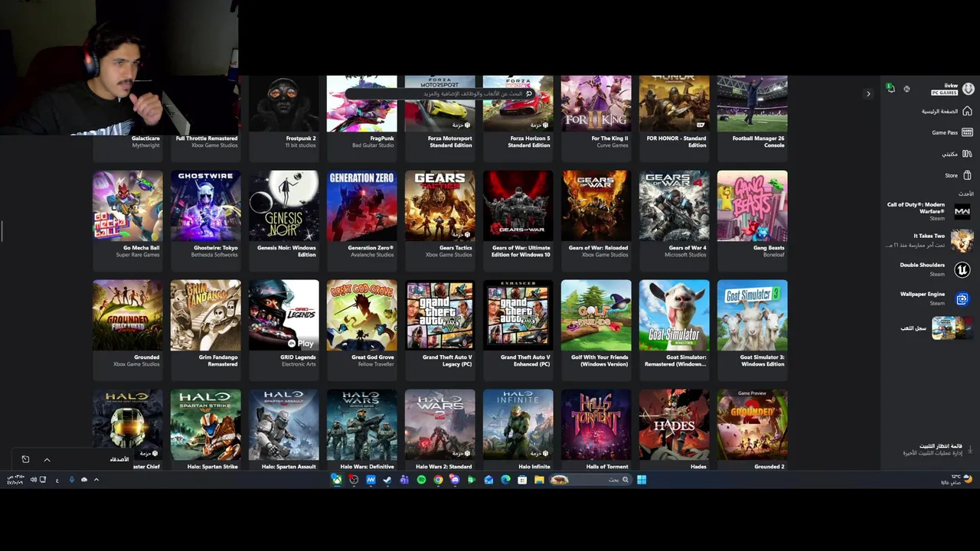Viewport: 980px width, 551px height.
Task: Open Halls of Torment tile
Action: coord(596,429)
